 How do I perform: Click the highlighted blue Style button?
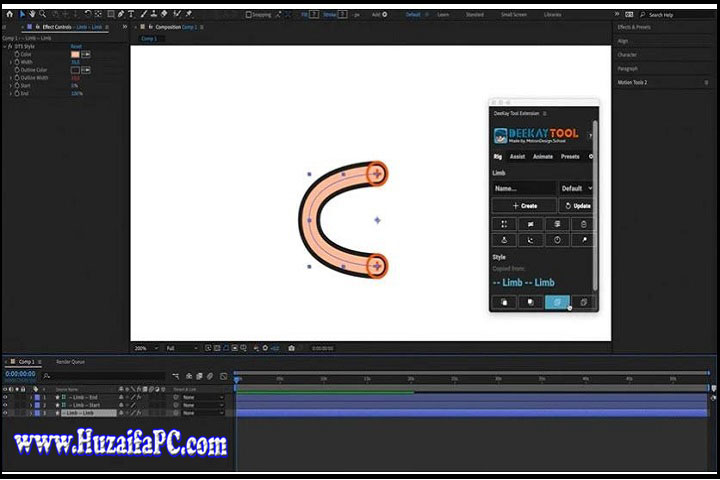coord(557,302)
